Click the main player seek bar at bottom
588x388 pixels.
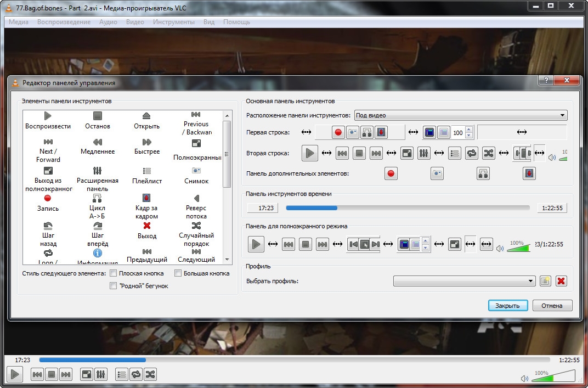(294, 360)
